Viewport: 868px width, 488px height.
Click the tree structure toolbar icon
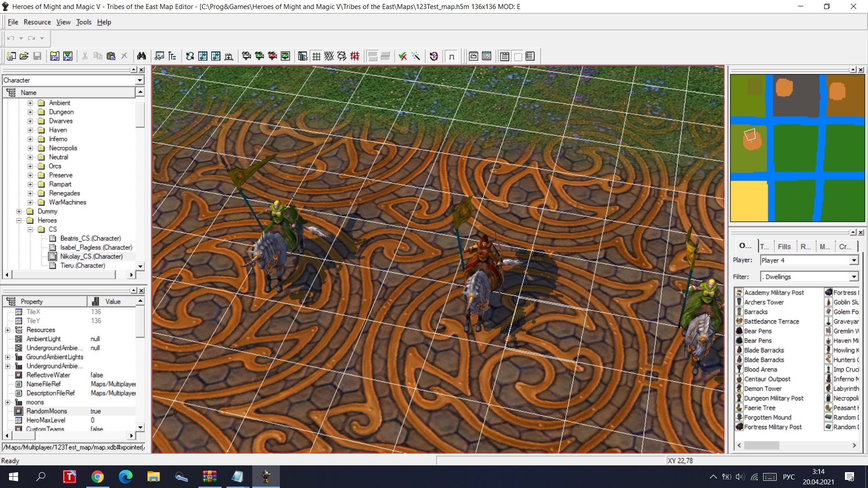172,56
